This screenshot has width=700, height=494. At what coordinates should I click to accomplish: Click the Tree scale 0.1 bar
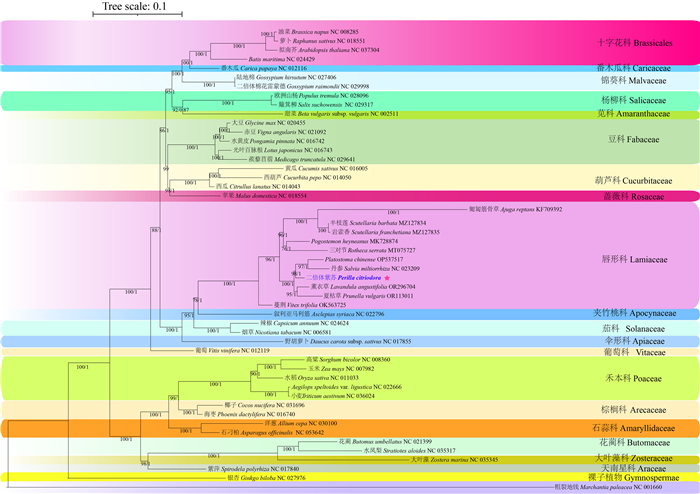coord(130,18)
